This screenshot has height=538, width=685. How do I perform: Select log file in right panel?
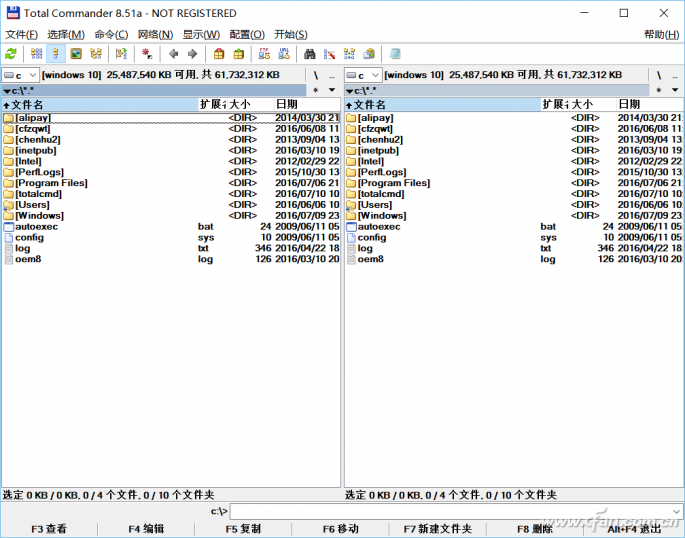(514, 248)
